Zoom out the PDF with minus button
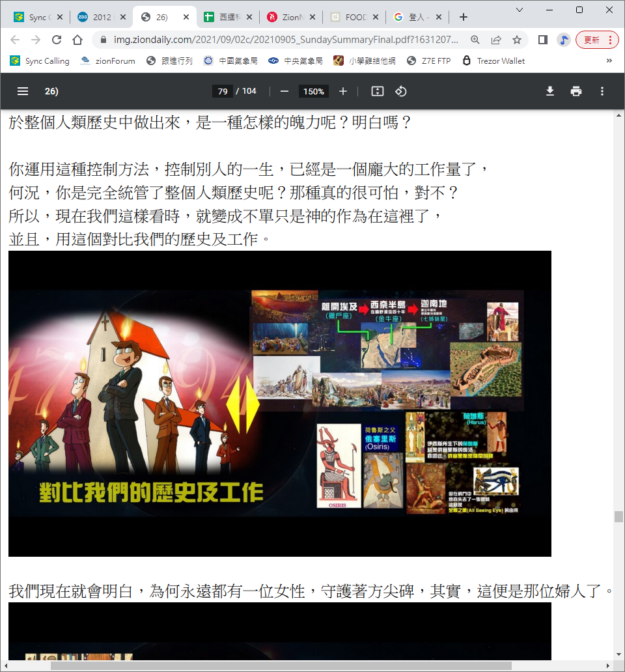The height and width of the screenshot is (672, 625). (285, 91)
